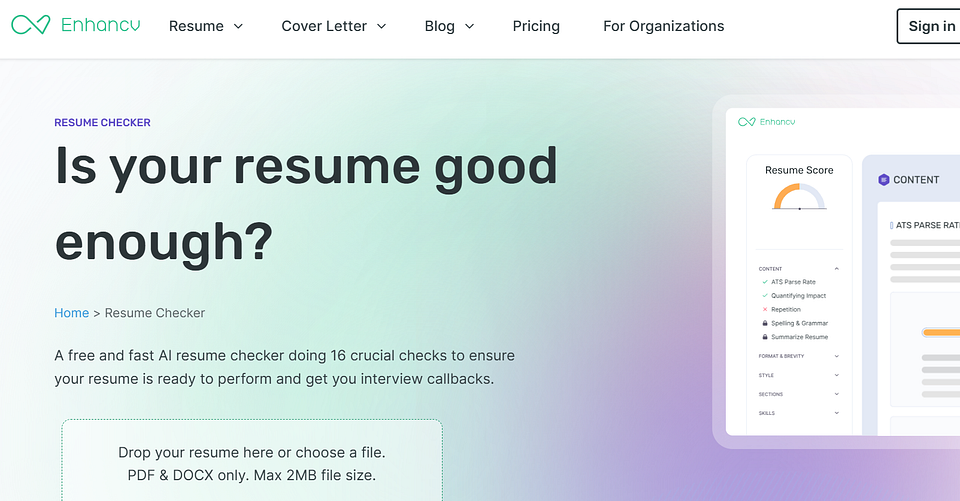Click the green check beside ATS Parse Rate

pyautogui.click(x=765, y=282)
